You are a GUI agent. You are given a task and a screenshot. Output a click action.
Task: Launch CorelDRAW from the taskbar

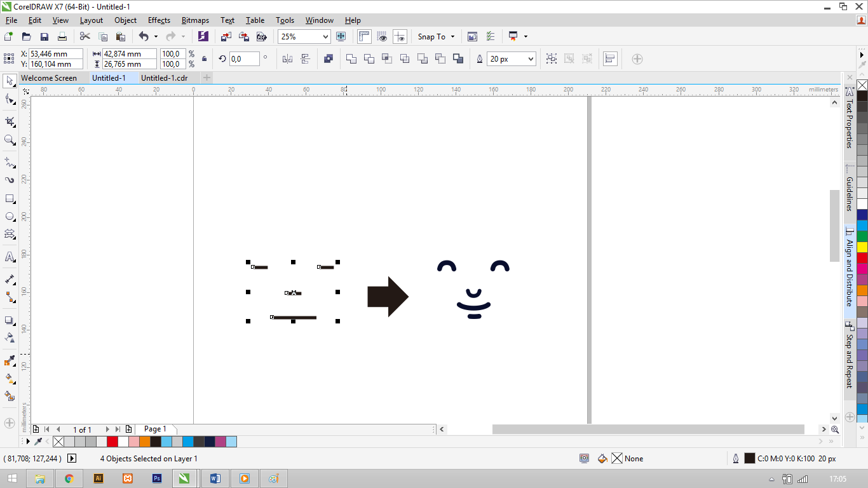click(x=185, y=478)
